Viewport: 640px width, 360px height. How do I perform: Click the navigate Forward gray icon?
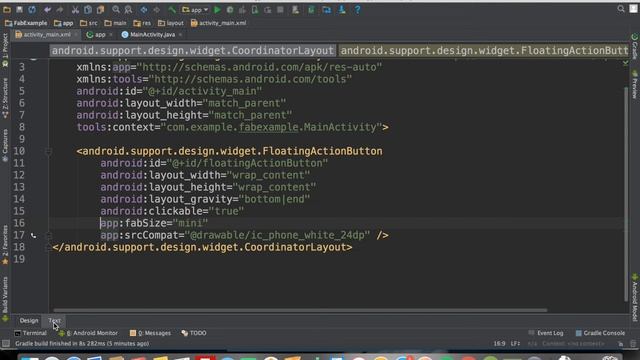(156, 9)
